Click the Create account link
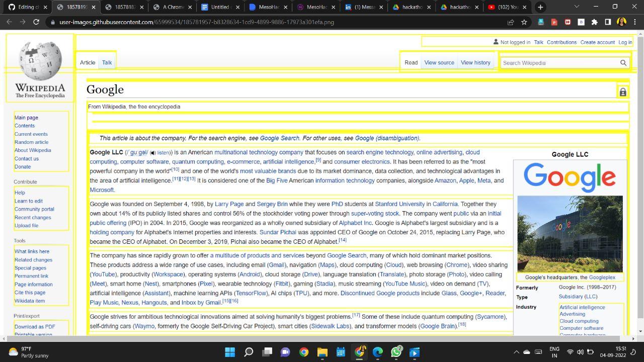This screenshot has height=362, width=644. pos(598,42)
